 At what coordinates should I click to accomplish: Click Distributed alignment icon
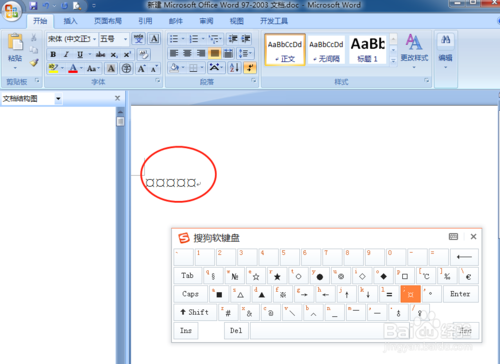(x=228, y=53)
